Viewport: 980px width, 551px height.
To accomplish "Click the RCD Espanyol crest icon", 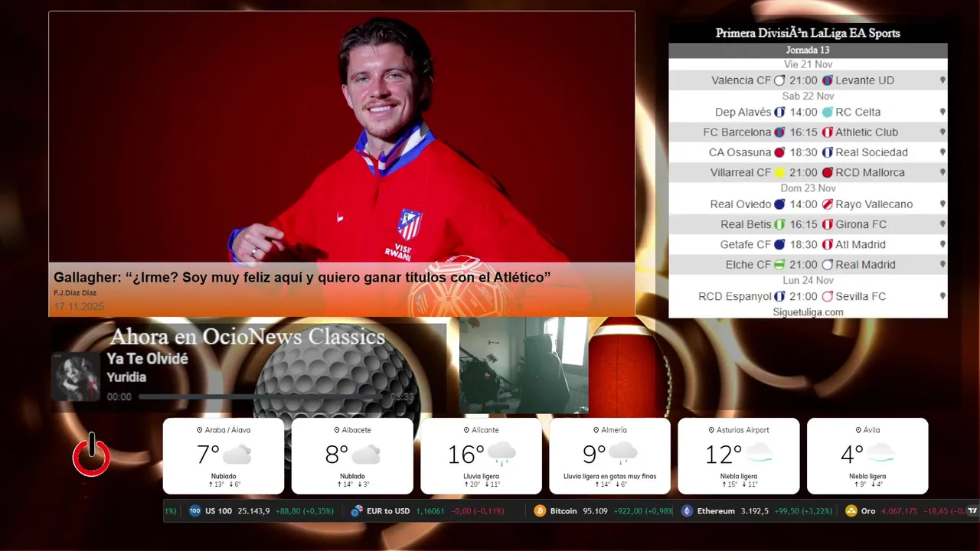I will tap(779, 296).
